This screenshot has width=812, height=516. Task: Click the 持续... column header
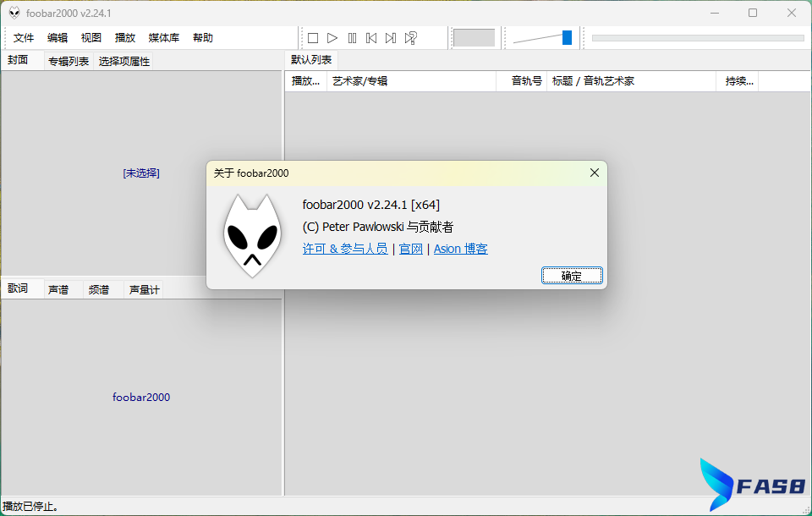(738, 81)
